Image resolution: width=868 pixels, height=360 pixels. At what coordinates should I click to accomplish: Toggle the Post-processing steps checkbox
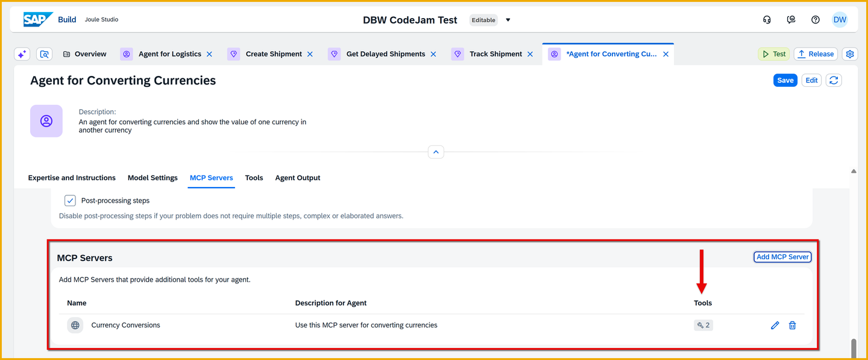70,201
